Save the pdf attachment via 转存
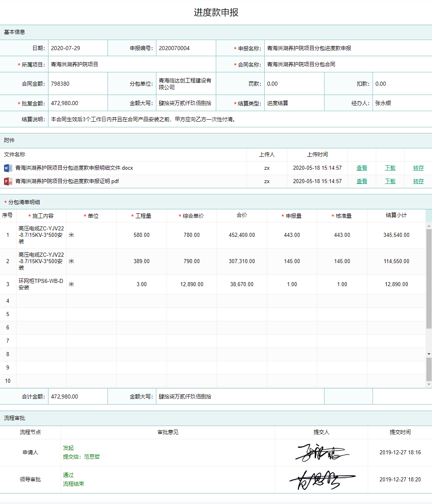 click(x=418, y=181)
